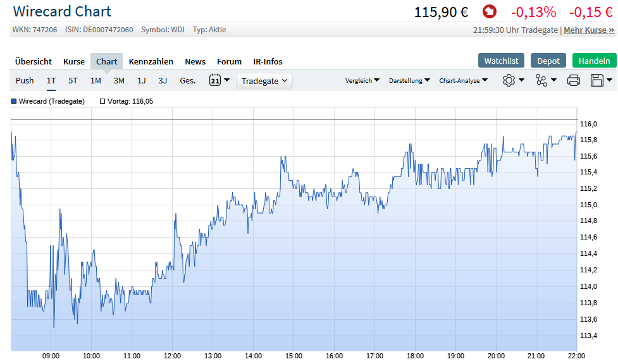Viewport: 618px width, 364px height.
Task: Open the calendar date picker icon
Action: [215, 80]
